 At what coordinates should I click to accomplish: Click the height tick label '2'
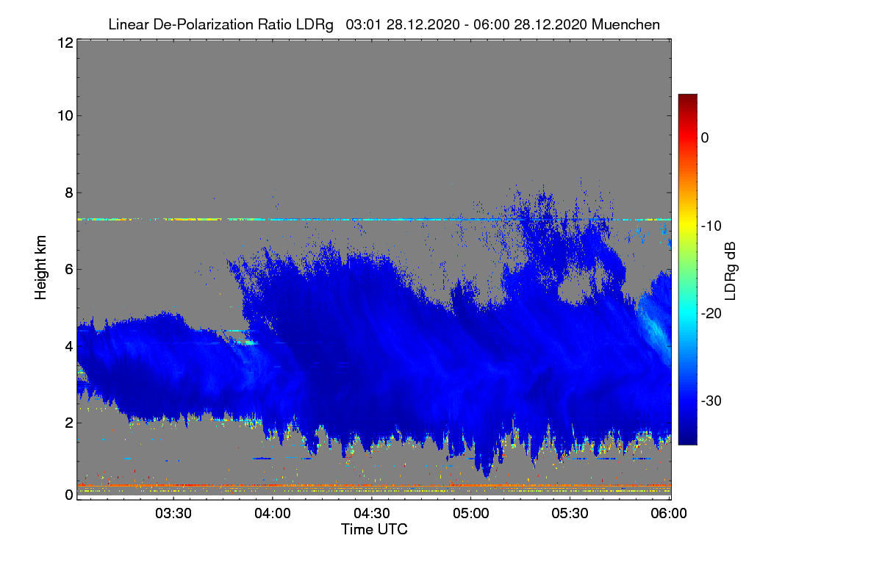pyautogui.click(x=68, y=422)
